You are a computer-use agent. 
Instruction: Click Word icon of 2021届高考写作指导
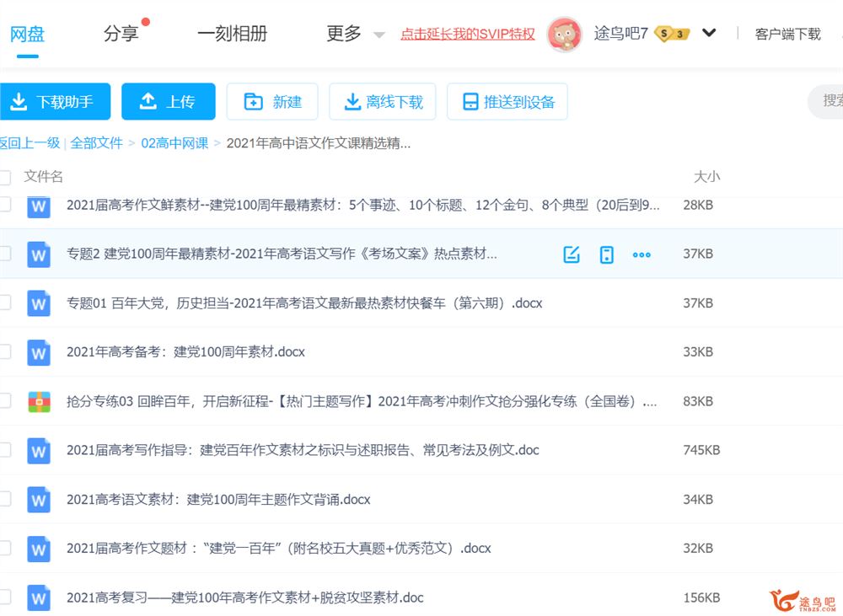(x=39, y=451)
